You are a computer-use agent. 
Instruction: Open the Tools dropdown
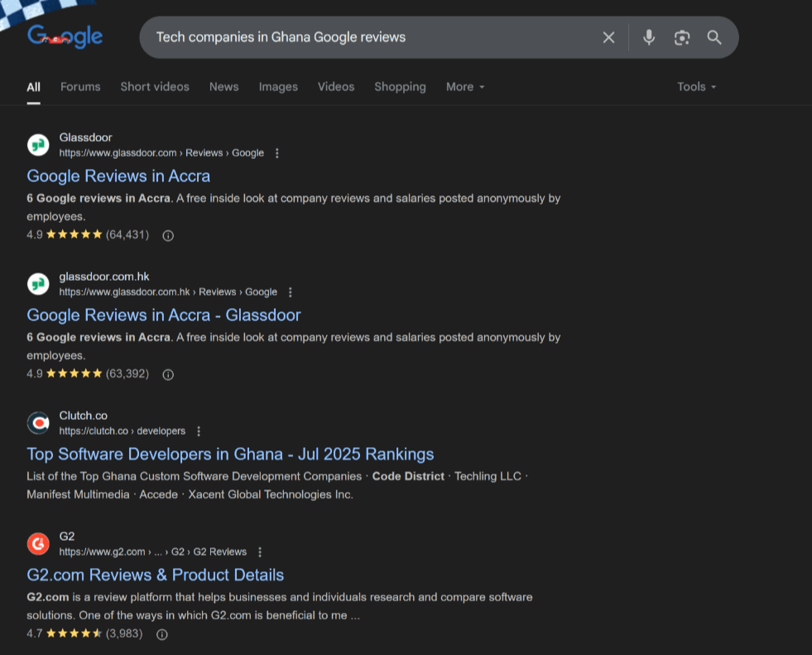click(x=696, y=87)
